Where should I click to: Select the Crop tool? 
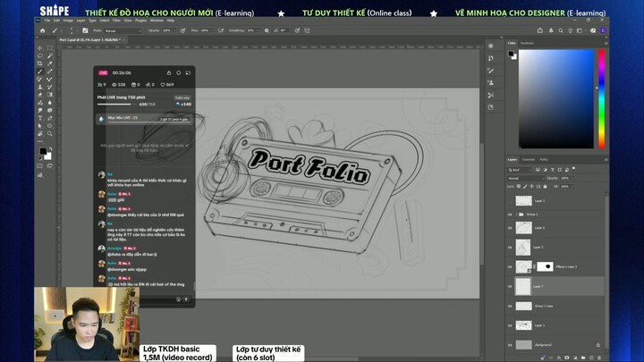(x=40, y=63)
